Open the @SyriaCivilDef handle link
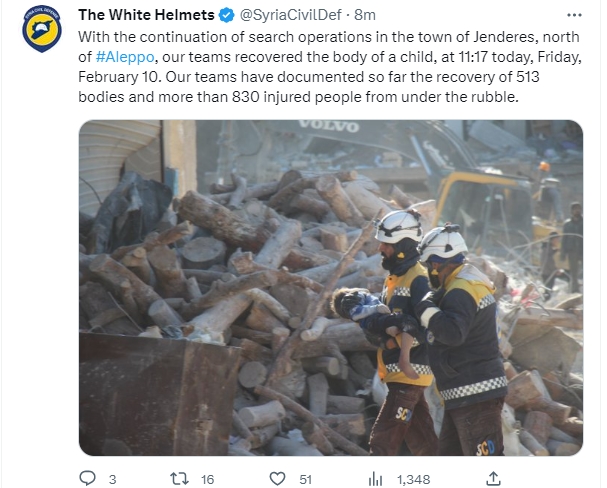The height and width of the screenshot is (488, 607). pyautogui.click(x=291, y=15)
